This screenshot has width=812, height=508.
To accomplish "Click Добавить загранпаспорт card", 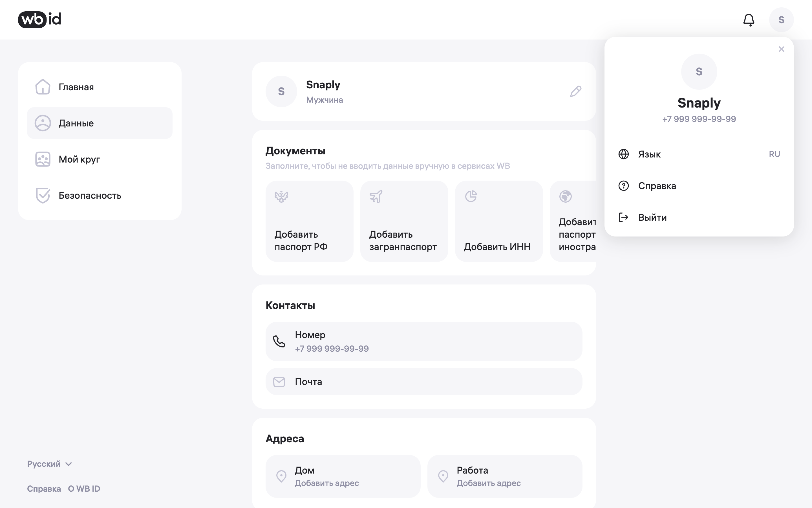I will [x=404, y=221].
